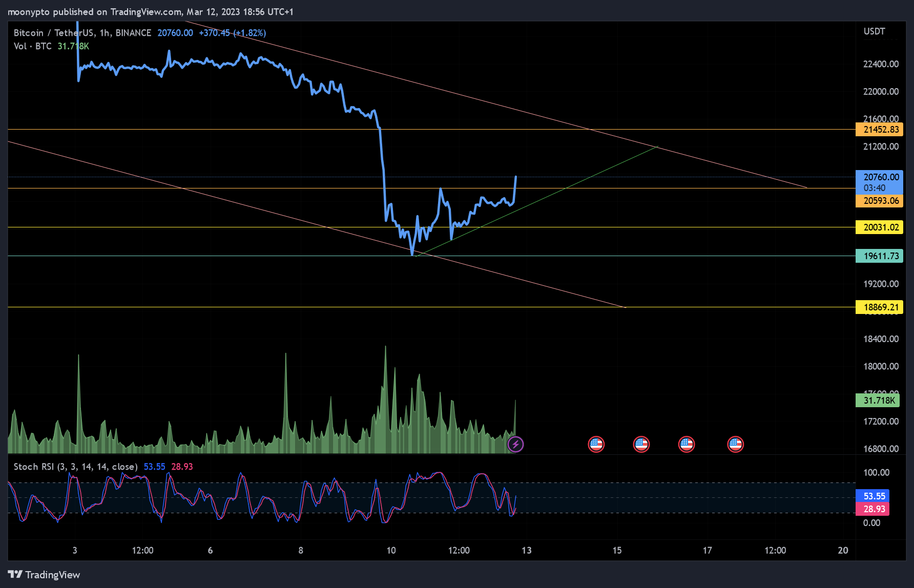Screen dimensions: 914x588
Task: Open the fourth US flag economic event icon
Action: pos(735,444)
